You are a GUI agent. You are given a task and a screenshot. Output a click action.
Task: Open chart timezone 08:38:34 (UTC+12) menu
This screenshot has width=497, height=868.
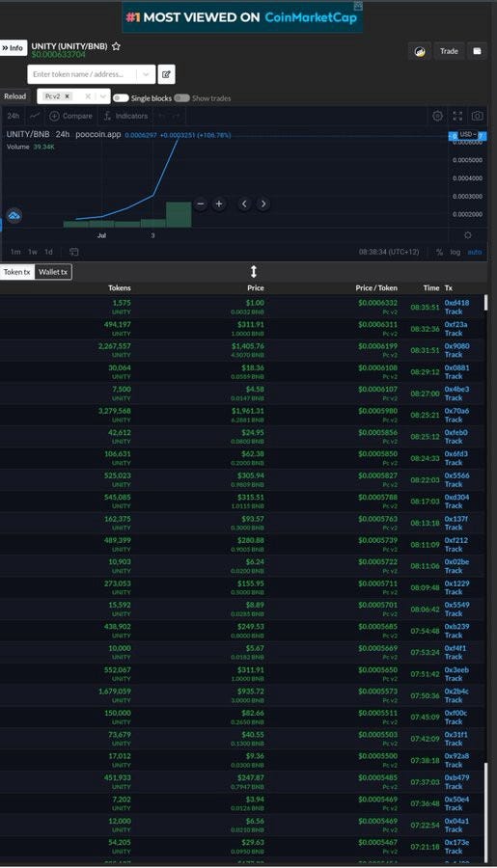tap(389, 252)
